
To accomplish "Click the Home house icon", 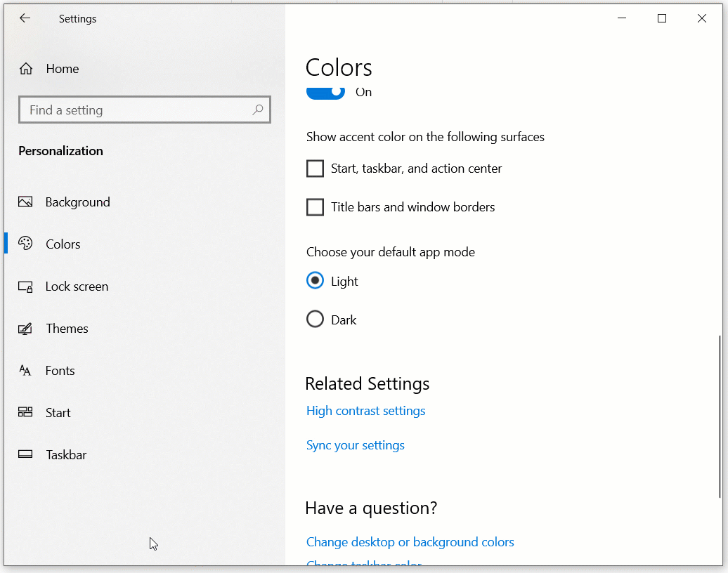I will pos(26,69).
